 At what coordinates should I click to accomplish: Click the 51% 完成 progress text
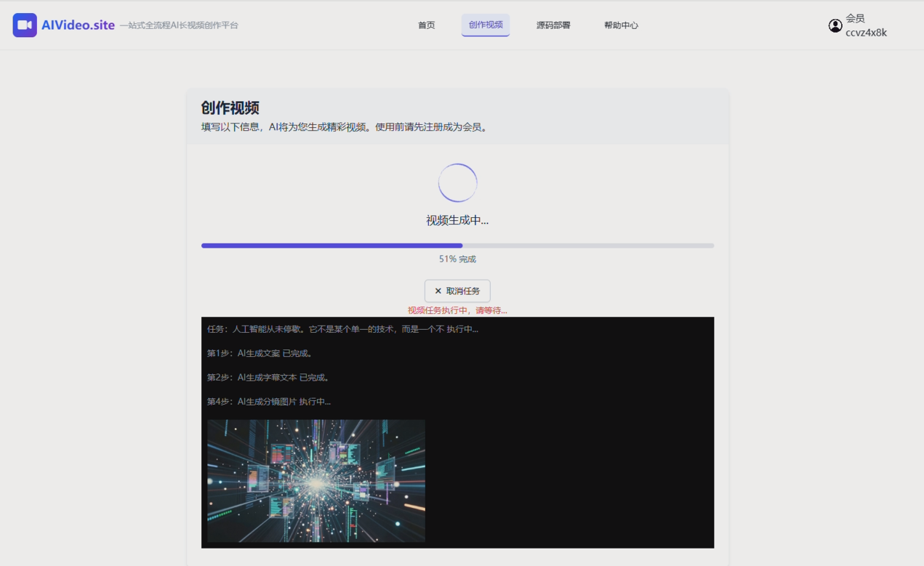coord(457,259)
